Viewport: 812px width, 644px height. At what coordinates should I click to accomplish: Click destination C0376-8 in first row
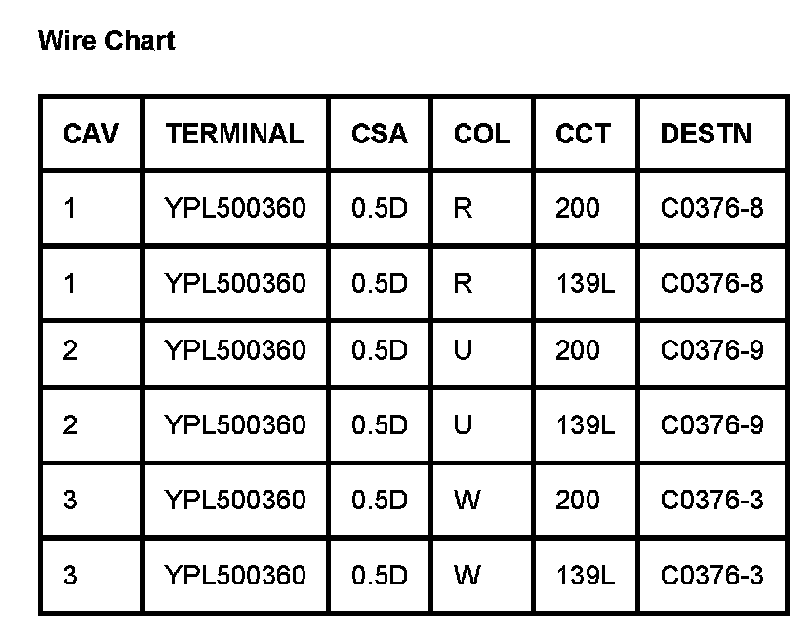(711, 208)
